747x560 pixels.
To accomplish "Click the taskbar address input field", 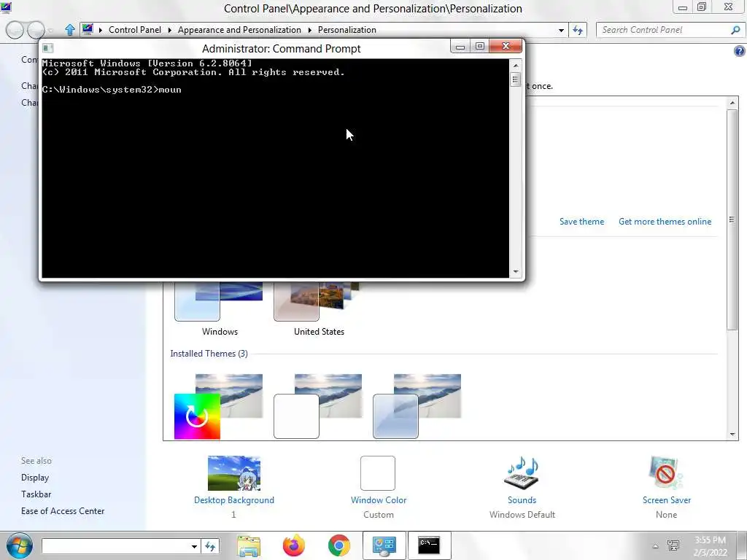I will [115, 546].
